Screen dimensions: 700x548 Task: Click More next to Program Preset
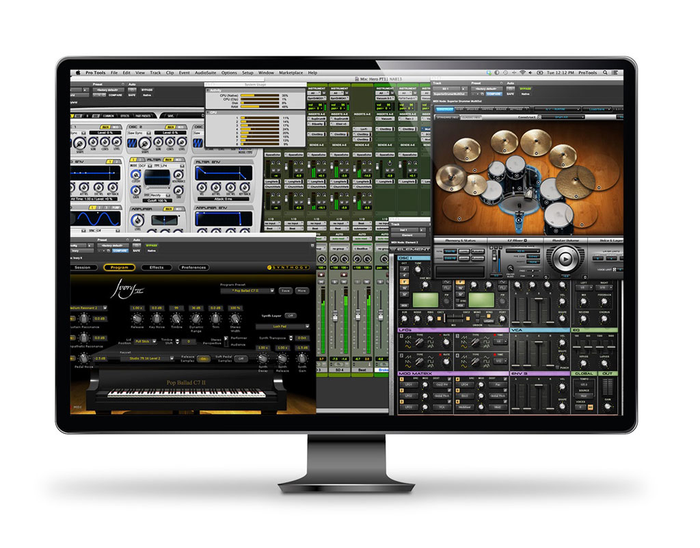(x=302, y=291)
